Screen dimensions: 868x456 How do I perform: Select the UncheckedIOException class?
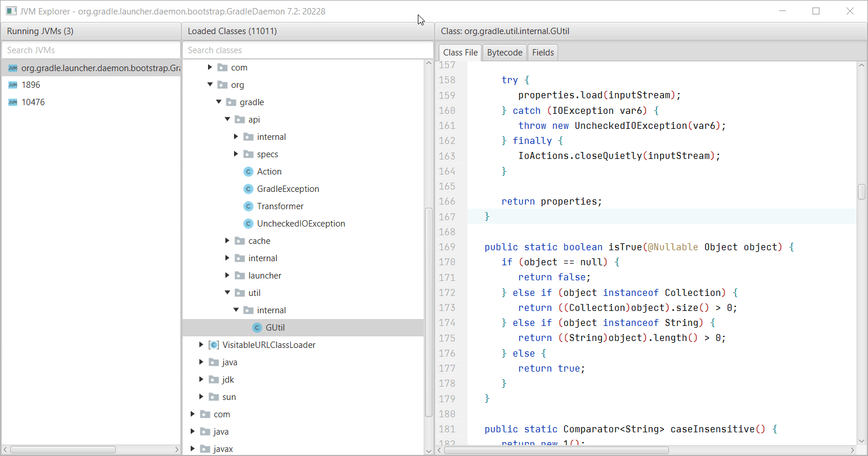click(301, 224)
